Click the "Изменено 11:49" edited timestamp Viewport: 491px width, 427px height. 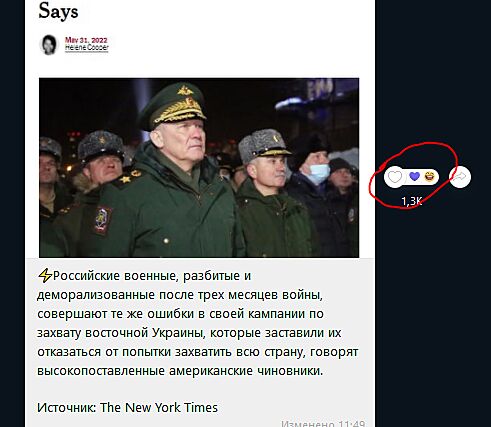(x=323, y=424)
